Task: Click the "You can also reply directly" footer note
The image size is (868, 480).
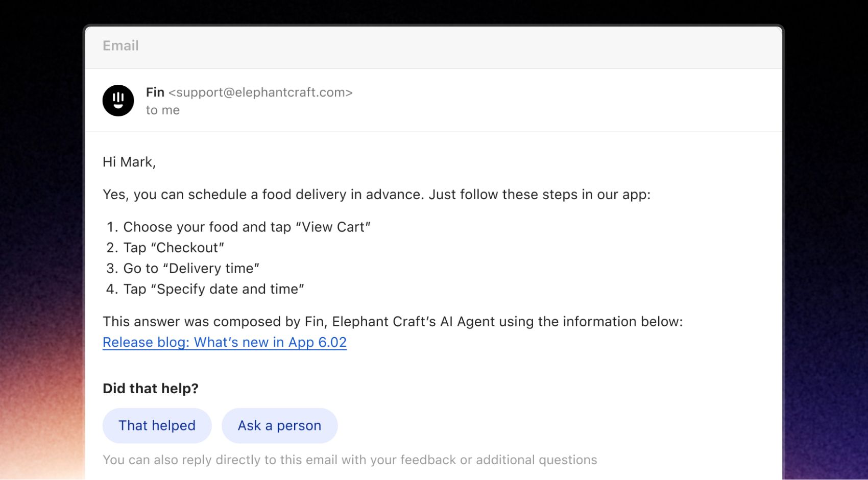Action: pos(350,460)
